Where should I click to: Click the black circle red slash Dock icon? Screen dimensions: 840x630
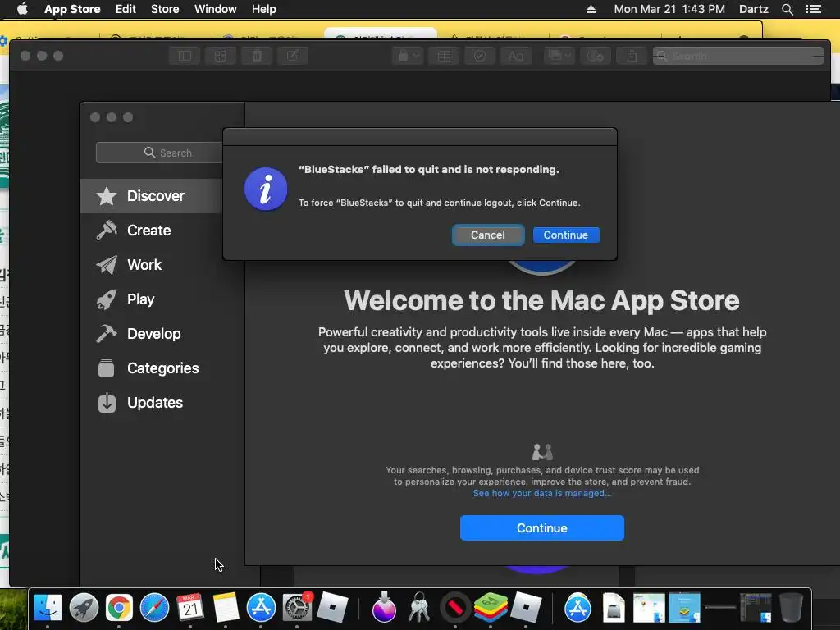pyautogui.click(x=454, y=608)
